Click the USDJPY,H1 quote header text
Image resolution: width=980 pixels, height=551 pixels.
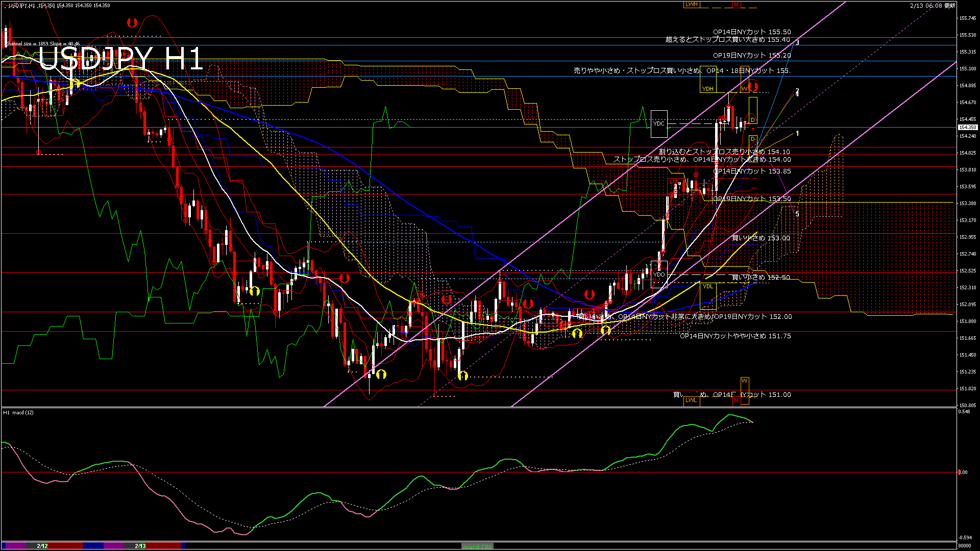pyautogui.click(x=59, y=5)
